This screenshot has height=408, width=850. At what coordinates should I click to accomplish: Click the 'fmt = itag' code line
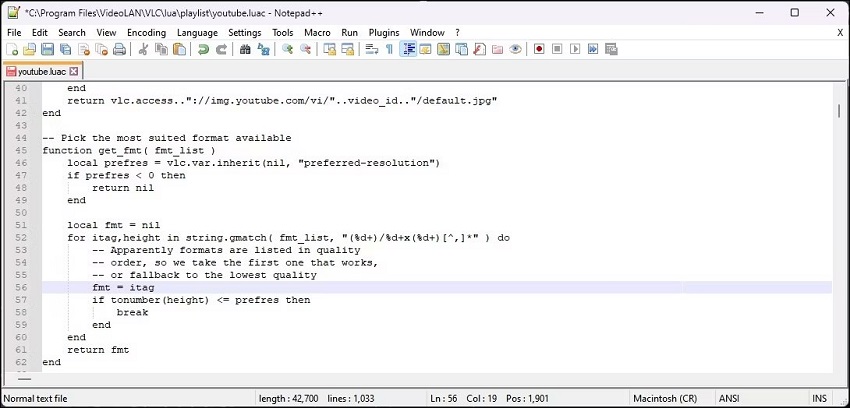[123, 288]
